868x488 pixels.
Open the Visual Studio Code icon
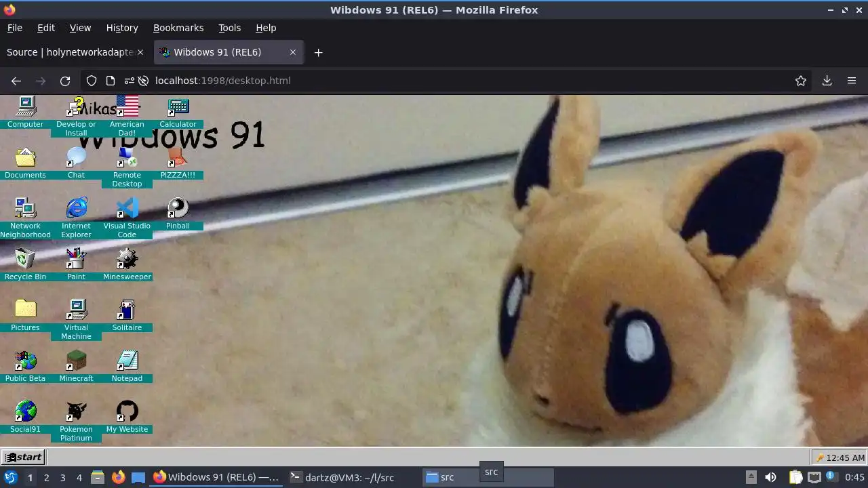click(127, 218)
